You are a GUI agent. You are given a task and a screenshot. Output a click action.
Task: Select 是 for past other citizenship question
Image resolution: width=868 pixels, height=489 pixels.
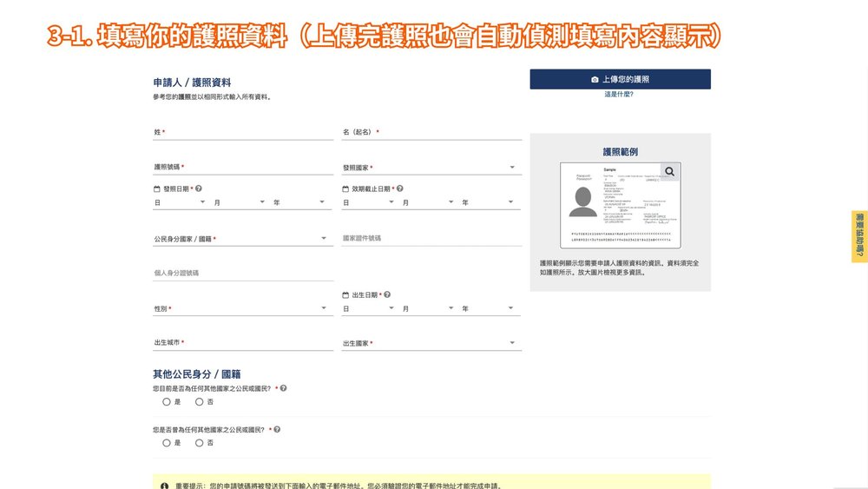[166, 443]
